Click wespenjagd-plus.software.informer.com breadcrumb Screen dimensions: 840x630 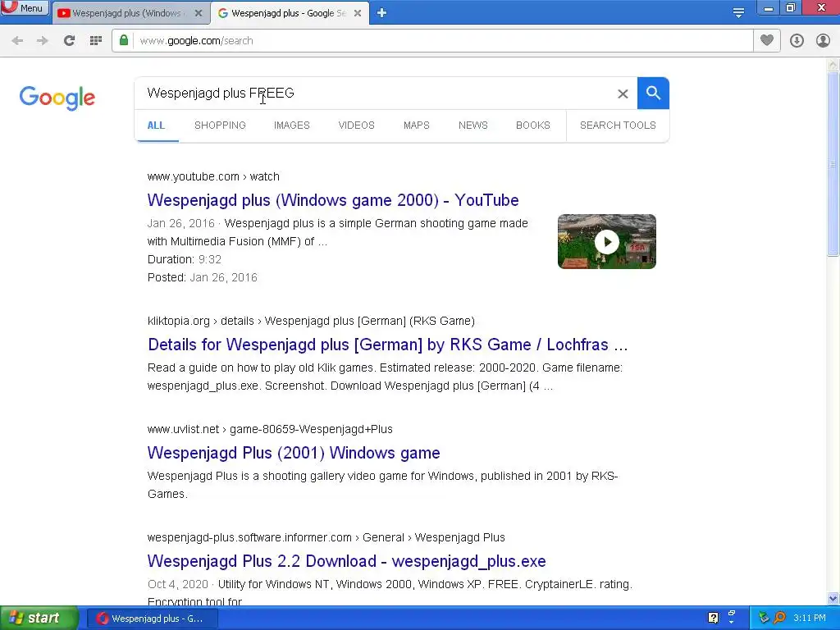326,537
